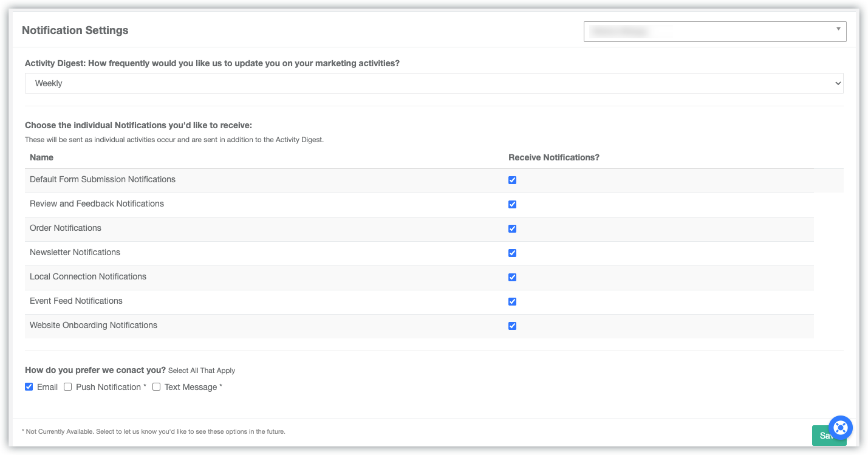Click 'Default Form Submission Notifications' row text
This screenshot has height=455, width=868.
point(103,179)
